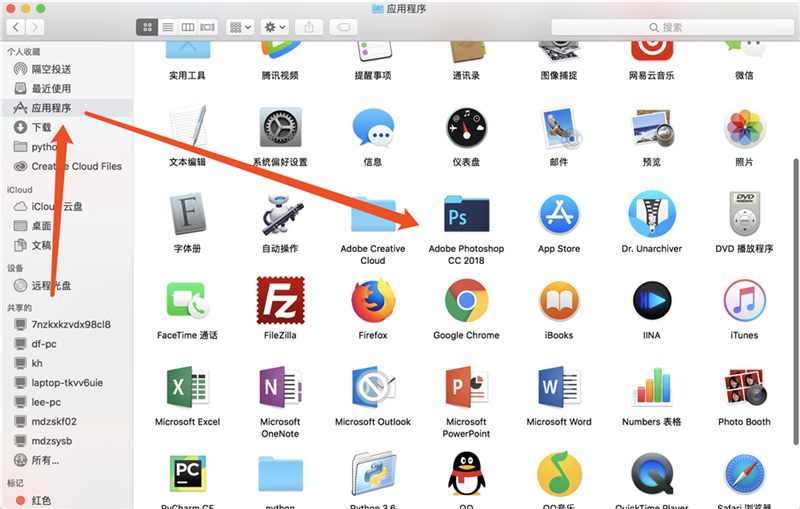This screenshot has height=509, width=800.
Task: Launch the App Store application
Action: 559,215
